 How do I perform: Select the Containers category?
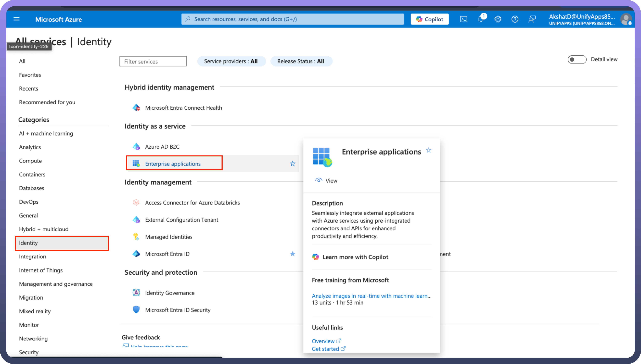coord(32,174)
